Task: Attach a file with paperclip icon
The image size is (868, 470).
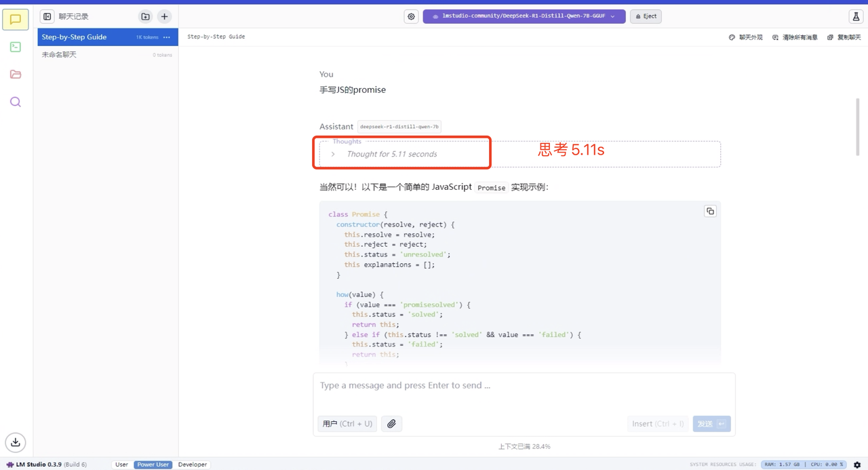Action: click(x=391, y=424)
